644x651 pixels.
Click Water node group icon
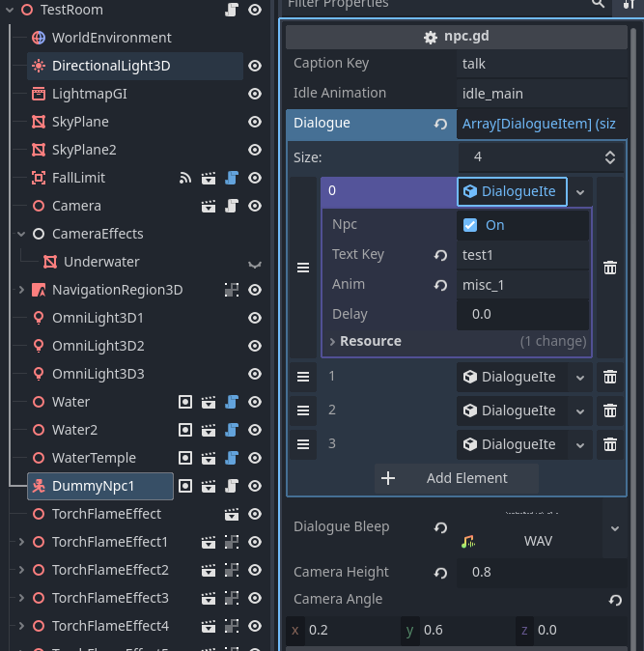tap(185, 402)
